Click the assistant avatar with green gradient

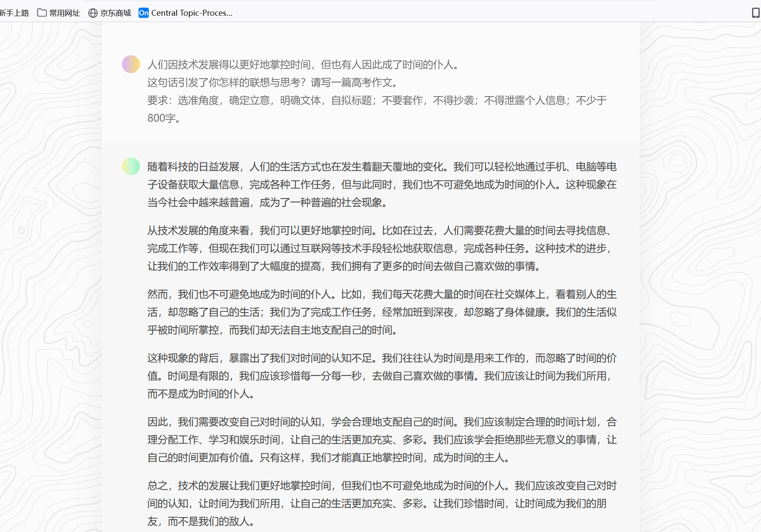[131, 166]
